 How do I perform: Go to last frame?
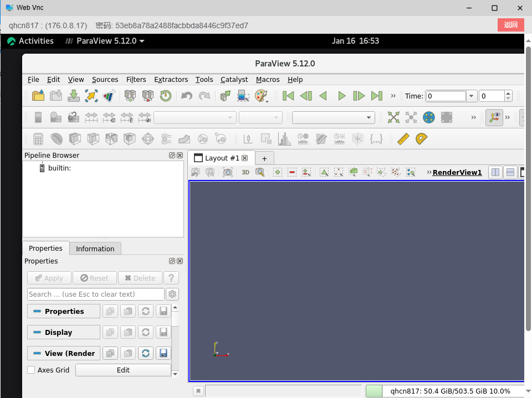pos(377,96)
